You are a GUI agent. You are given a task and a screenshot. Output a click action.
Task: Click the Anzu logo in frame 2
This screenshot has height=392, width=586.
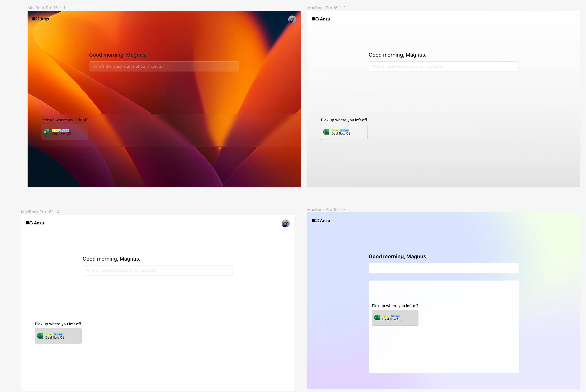tap(321, 19)
